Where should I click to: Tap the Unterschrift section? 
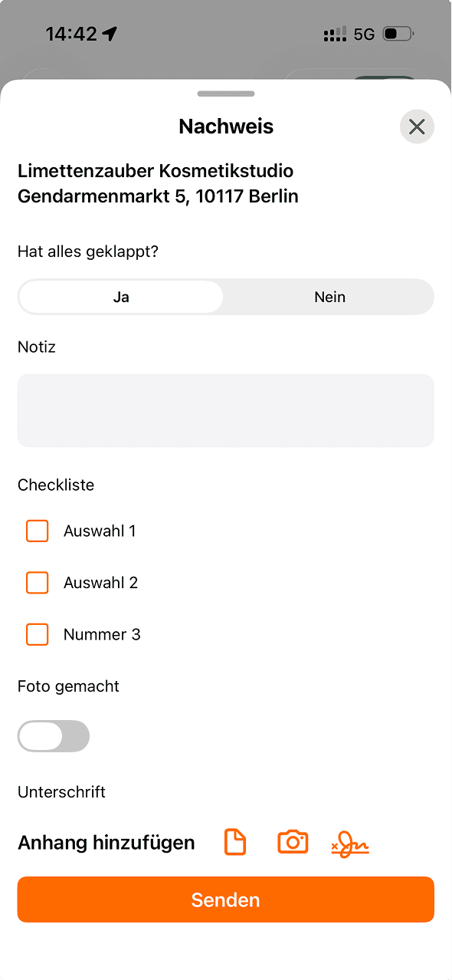click(61, 792)
